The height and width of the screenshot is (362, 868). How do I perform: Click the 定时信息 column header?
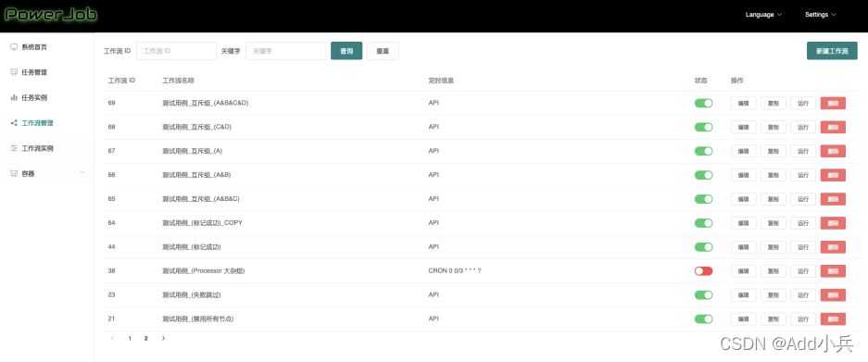coord(441,81)
